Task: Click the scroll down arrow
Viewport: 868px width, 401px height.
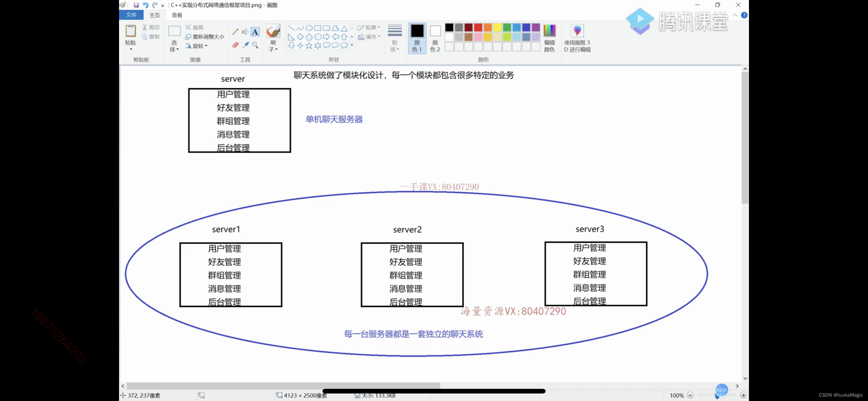Action: coord(745,379)
